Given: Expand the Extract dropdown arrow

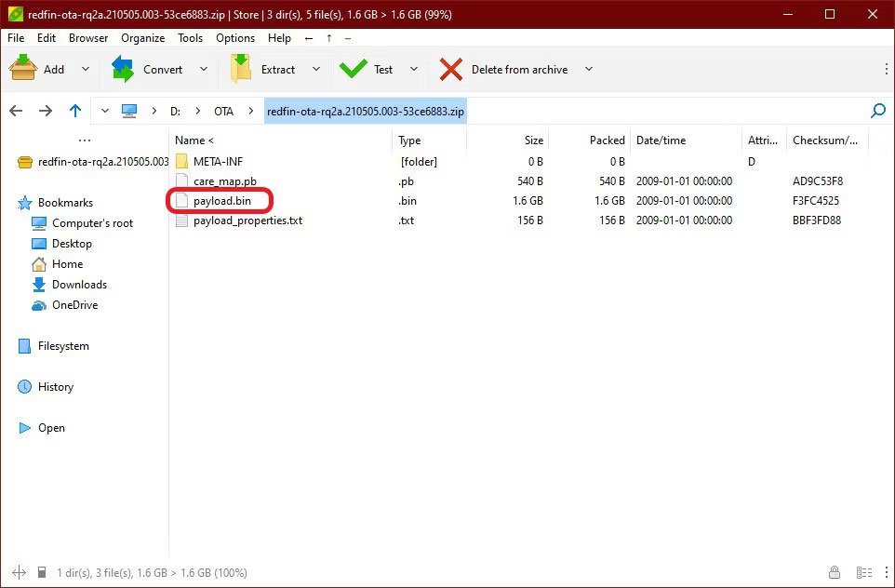Looking at the screenshot, I should tap(316, 69).
